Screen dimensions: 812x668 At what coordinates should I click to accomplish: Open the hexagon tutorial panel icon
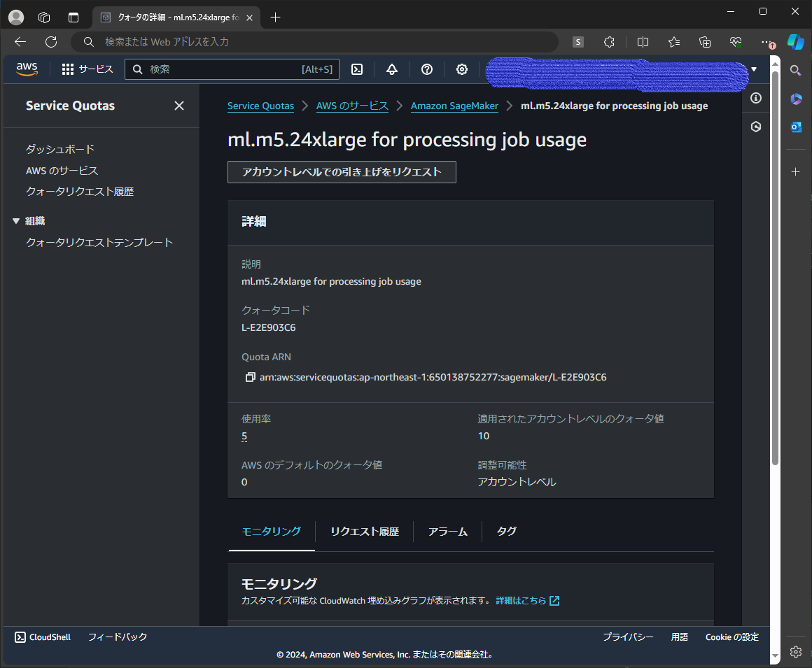point(756,127)
